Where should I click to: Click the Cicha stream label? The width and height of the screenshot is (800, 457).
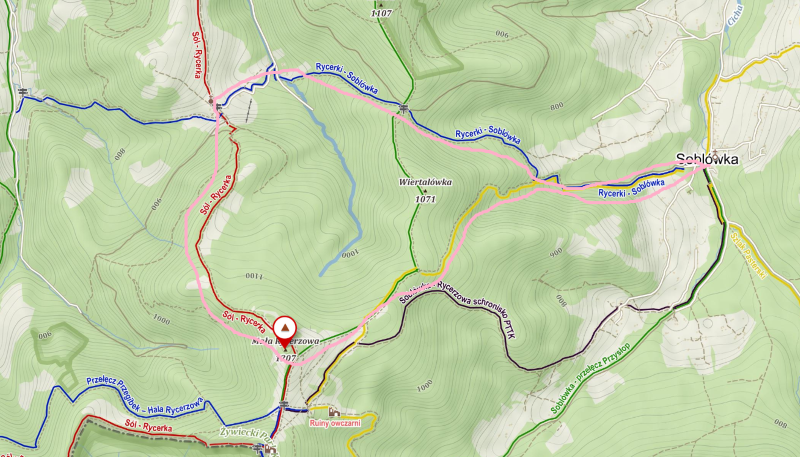(734, 13)
